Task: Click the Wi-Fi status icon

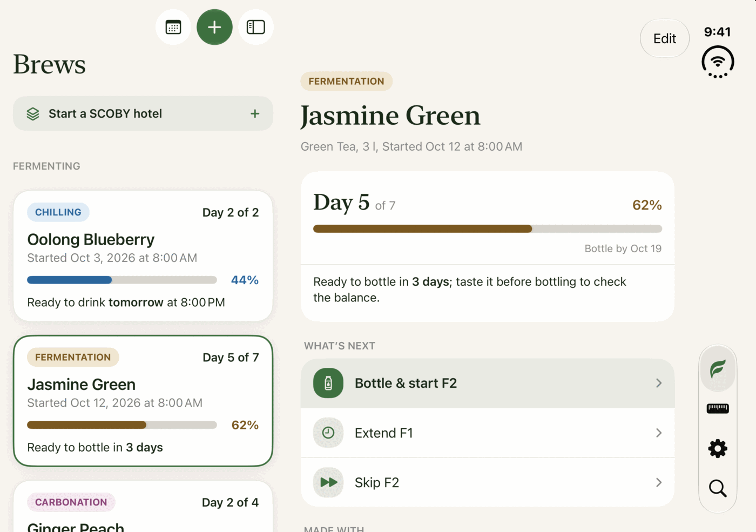Action: point(718,62)
